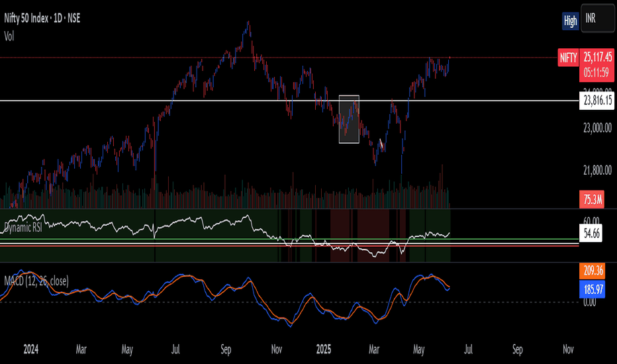This screenshot has height=364, width=617.
Task: Click the Dynamic RSI indicator label
Action: pos(23,228)
